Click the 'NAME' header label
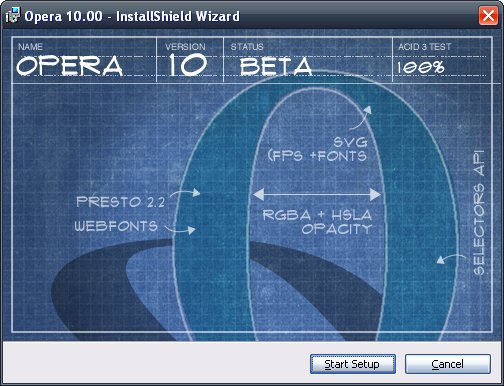The height and width of the screenshot is (386, 504). coord(30,47)
